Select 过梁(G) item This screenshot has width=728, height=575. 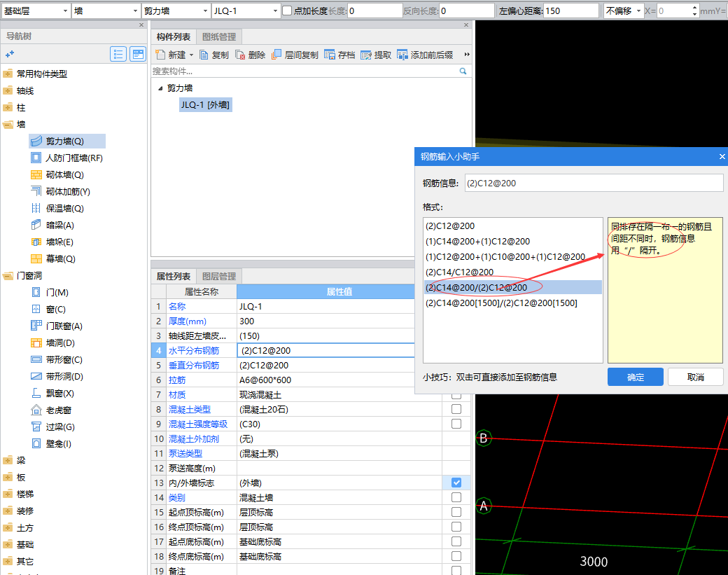52,427
